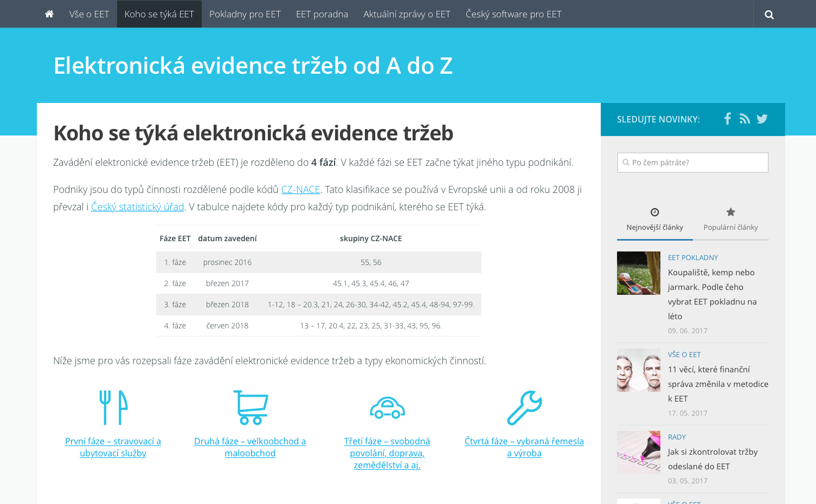Click the fork and knife icon
The height and width of the screenshot is (504, 816).
(113, 408)
